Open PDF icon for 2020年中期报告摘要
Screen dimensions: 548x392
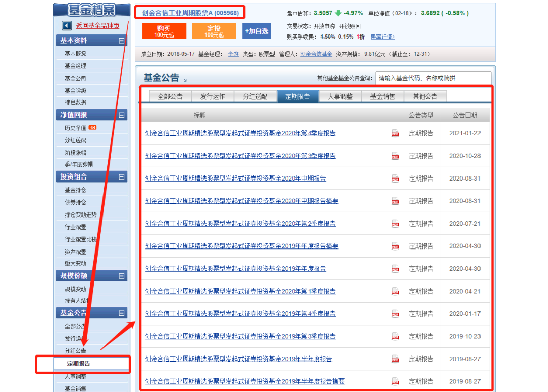coord(395,201)
